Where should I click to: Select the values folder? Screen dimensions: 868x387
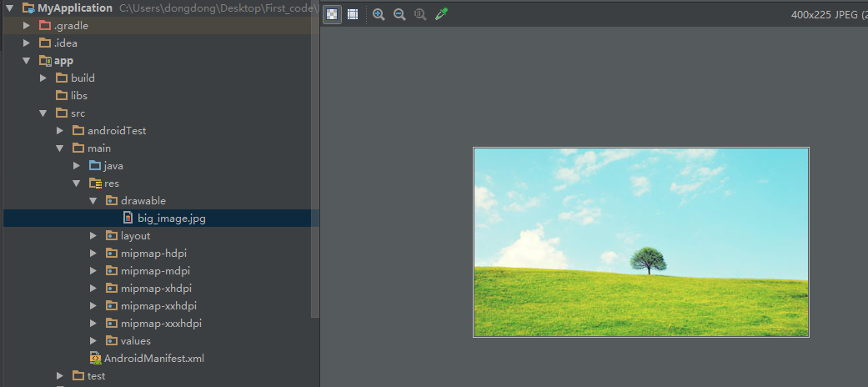pyautogui.click(x=135, y=341)
